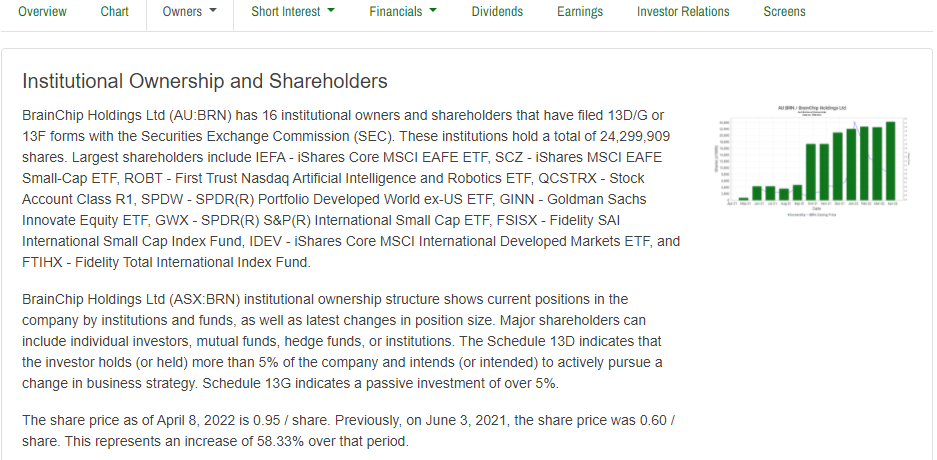Select the Earnings tab
Screen dimensions: 937x460
pyautogui.click(x=580, y=12)
